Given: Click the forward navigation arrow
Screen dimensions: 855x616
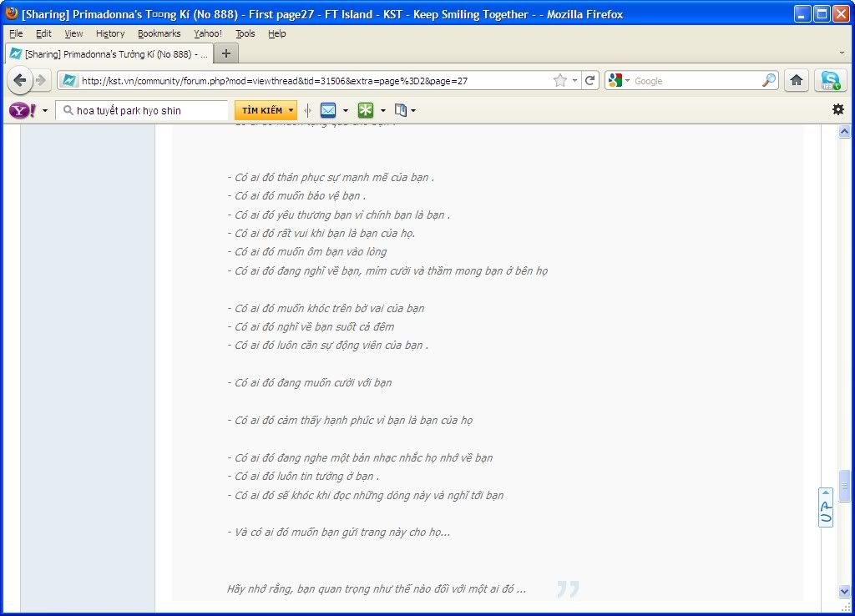Looking at the screenshot, I should coord(41,81).
